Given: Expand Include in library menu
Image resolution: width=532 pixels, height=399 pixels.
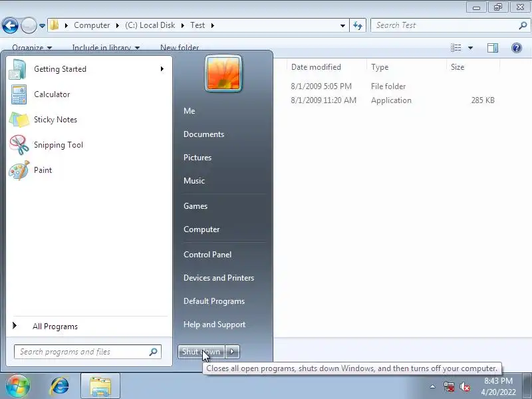Looking at the screenshot, I should [106, 48].
